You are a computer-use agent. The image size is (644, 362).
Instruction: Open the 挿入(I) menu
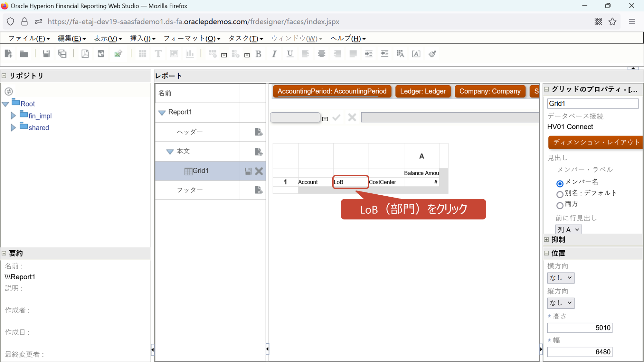(143, 39)
